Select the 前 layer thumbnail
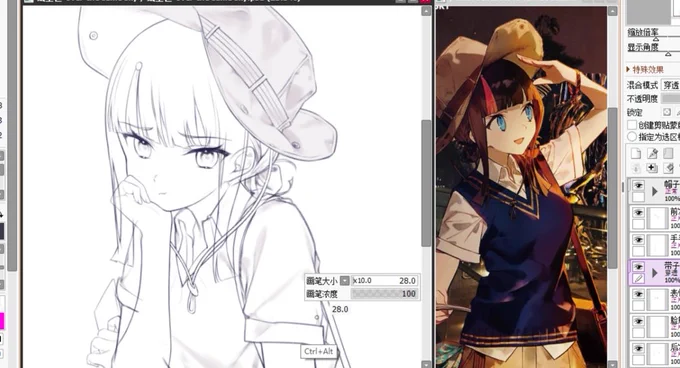This screenshot has height=368, width=680. pos(657,218)
